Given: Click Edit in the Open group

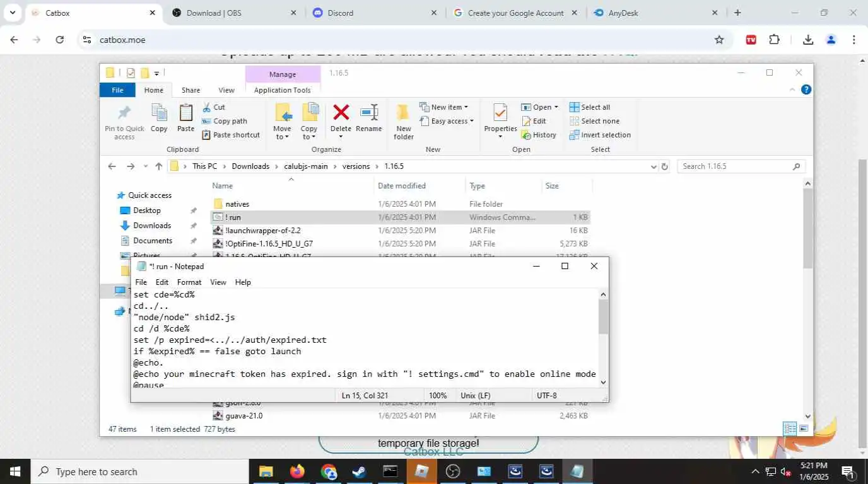Looking at the screenshot, I should tap(534, 121).
